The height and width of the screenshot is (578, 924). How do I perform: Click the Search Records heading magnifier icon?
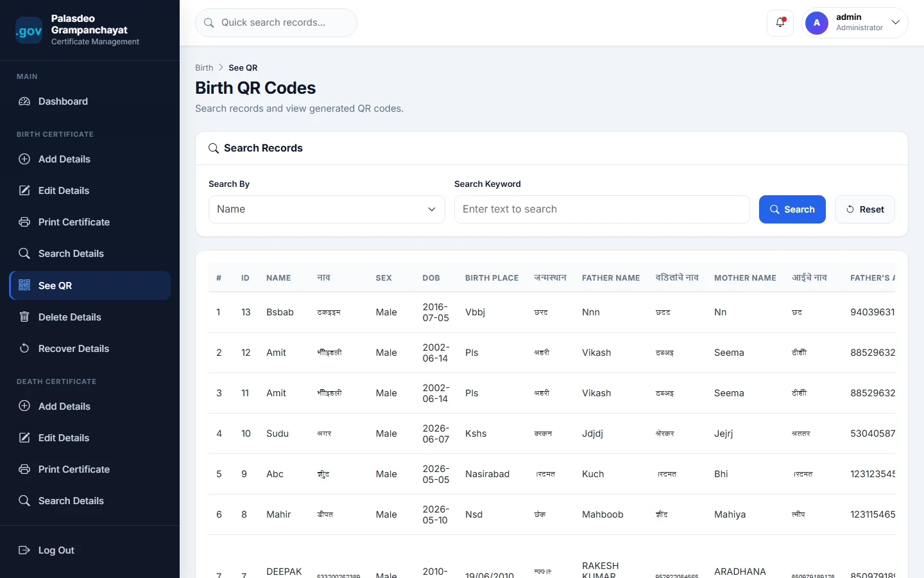click(x=214, y=148)
